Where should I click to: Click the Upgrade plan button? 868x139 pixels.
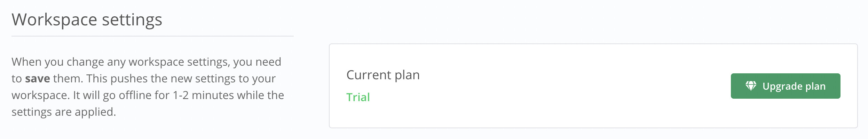785,86
